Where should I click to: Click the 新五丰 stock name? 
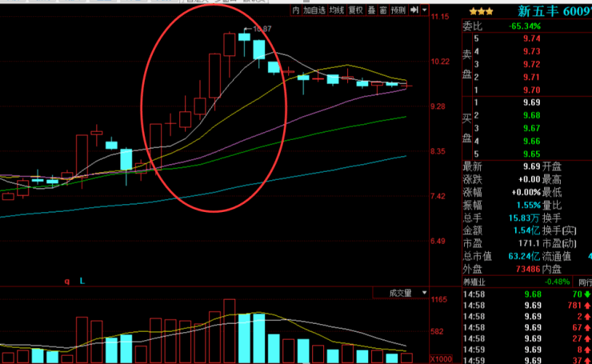click(x=536, y=11)
